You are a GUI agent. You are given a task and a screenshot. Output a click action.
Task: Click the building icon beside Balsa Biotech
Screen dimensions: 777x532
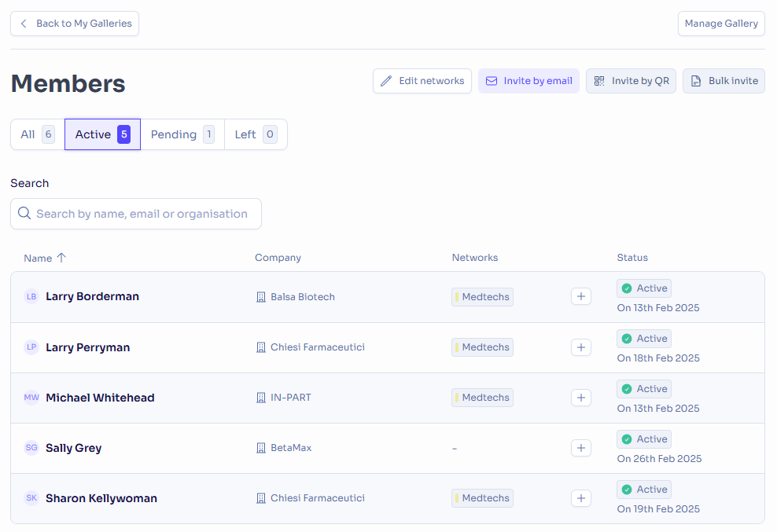(x=260, y=297)
